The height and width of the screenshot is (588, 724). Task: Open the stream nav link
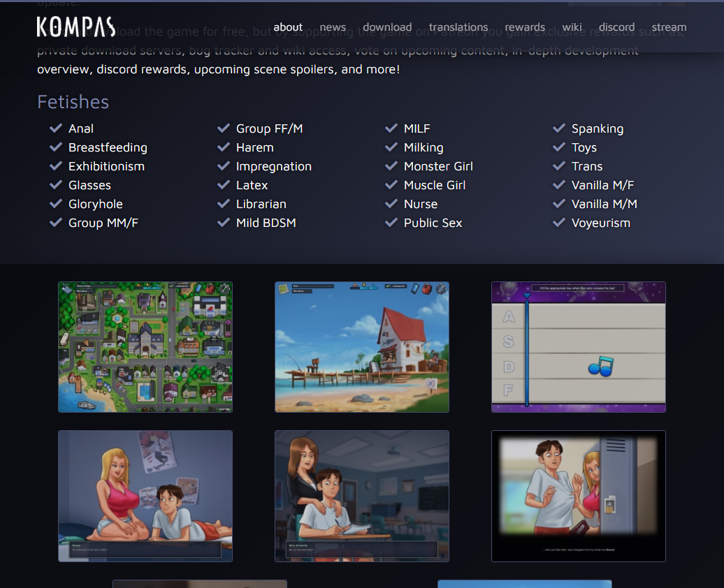tap(669, 27)
